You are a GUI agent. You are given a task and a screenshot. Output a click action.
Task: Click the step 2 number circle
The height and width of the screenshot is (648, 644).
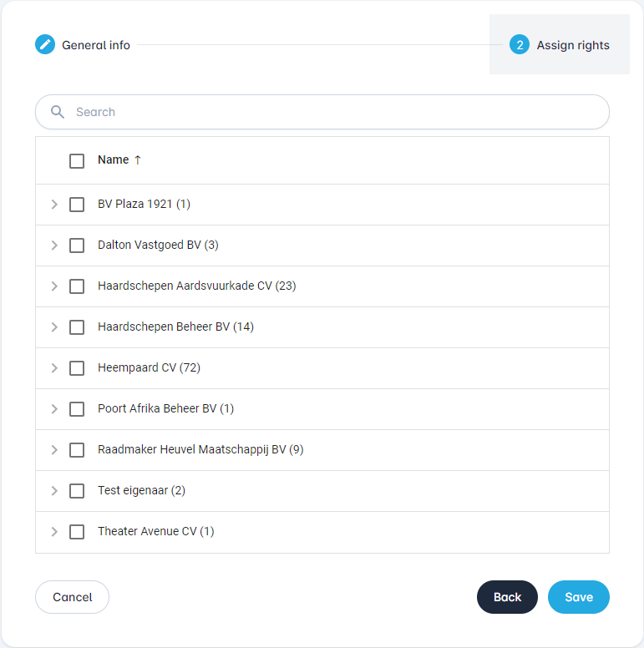(x=520, y=45)
